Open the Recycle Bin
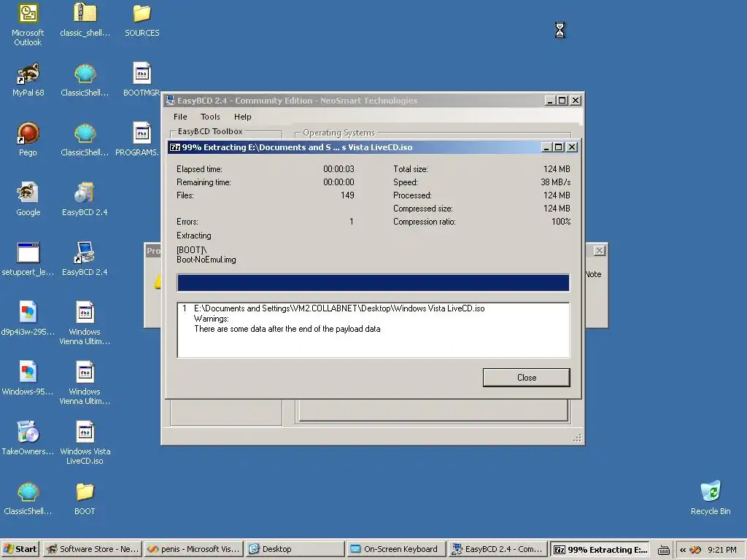 (711, 498)
